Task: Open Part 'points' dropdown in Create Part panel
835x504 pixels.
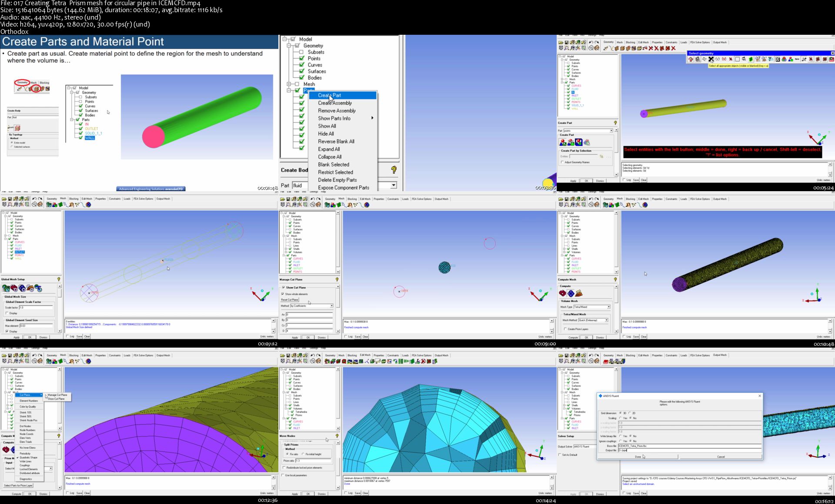Action: (611, 130)
